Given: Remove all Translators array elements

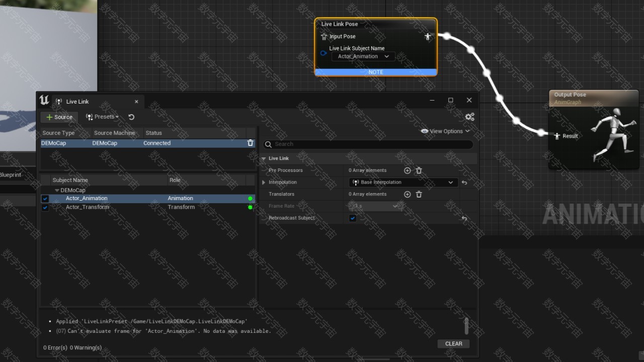Looking at the screenshot, I should [419, 194].
